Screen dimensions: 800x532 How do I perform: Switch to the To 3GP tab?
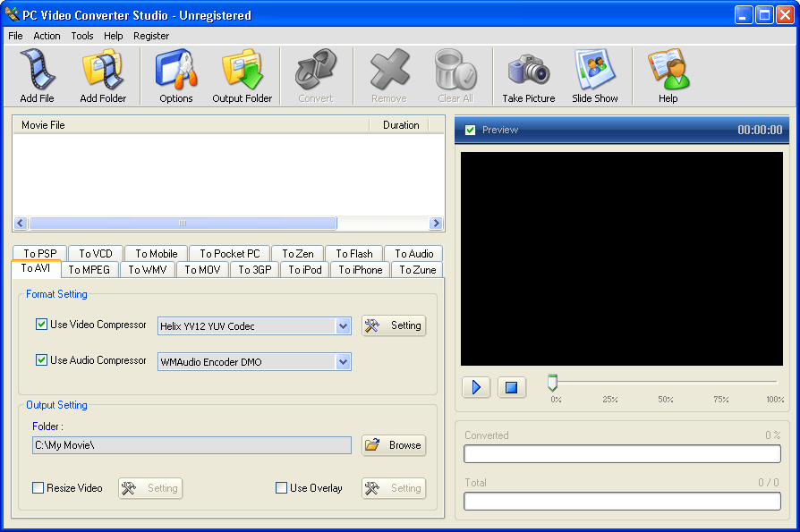click(255, 269)
